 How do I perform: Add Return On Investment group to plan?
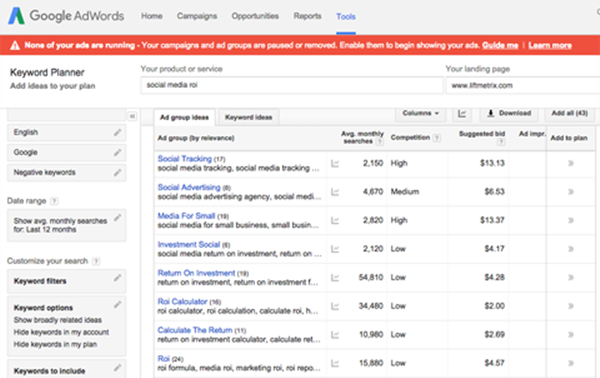[571, 277]
